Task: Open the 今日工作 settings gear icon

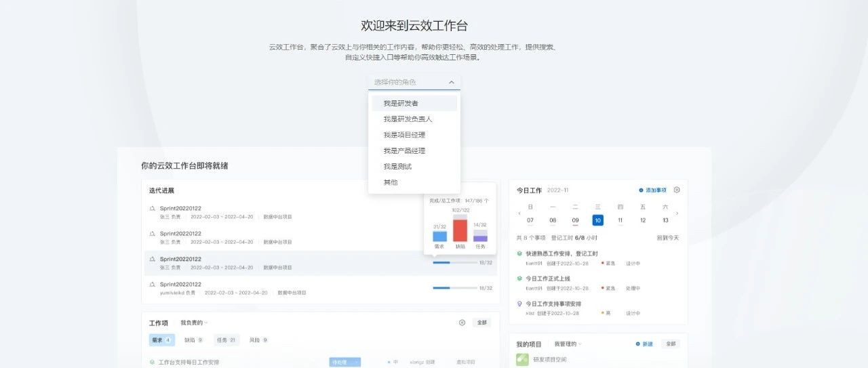Action: 676,190
